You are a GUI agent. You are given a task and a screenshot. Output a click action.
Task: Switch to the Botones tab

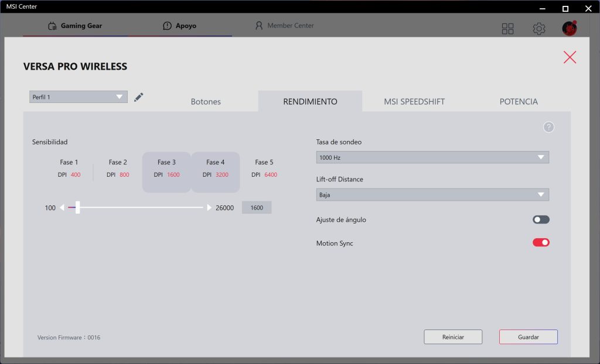pos(206,101)
